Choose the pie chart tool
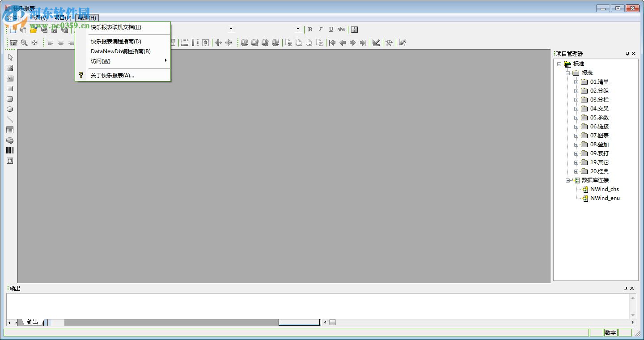 (10, 140)
